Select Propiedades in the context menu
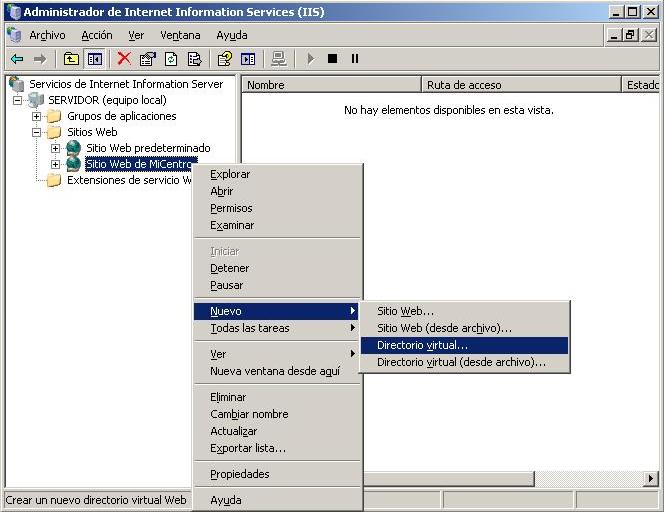 click(240, 474)
